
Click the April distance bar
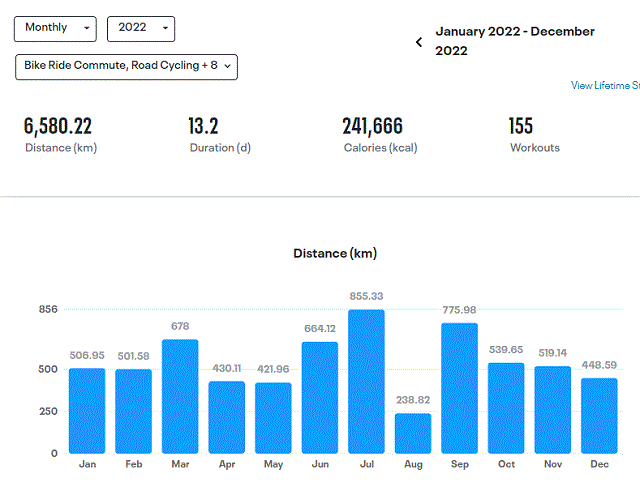pyautogui.click(x=226, y=417)
